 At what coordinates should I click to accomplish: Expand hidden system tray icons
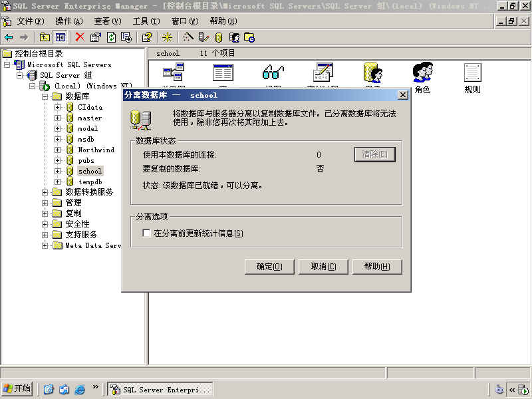click(x=512, y=390)
